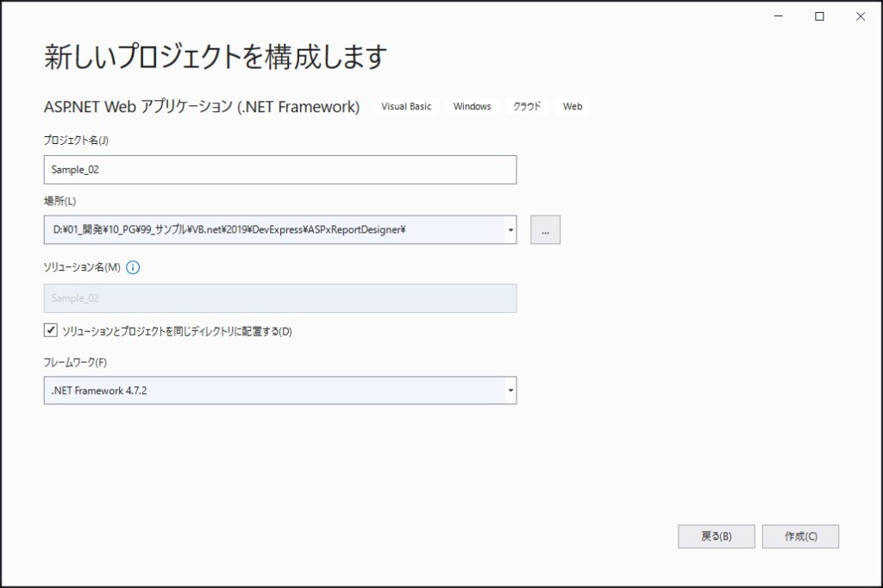The width and height of the screenshot is (883, 588).
Task: Select the Windows tag
Action: (x=472, y=106)
